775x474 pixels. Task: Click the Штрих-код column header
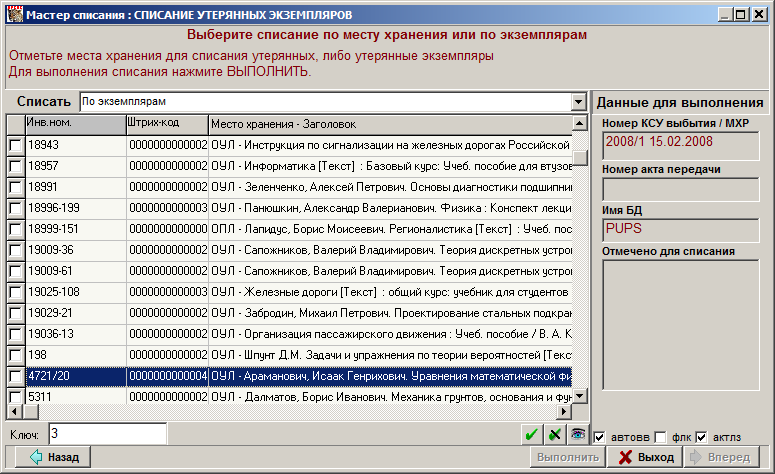click(166, 124)
